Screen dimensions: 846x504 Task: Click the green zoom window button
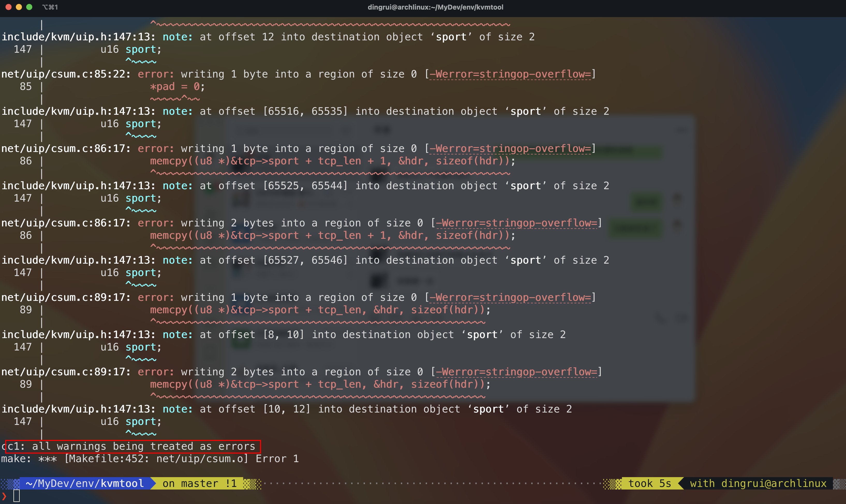[x=29, y=7]
